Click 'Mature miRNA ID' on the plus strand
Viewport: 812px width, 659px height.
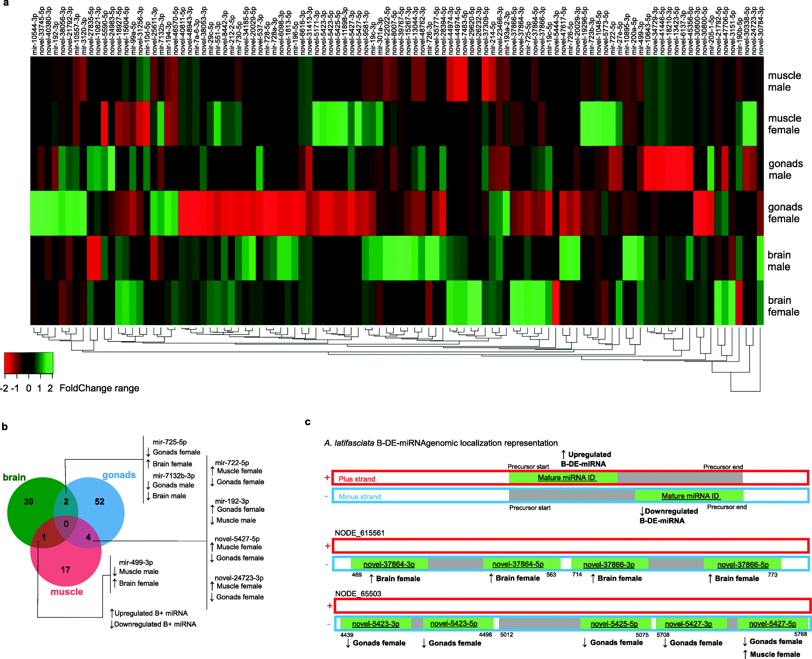tap(566, 478)
